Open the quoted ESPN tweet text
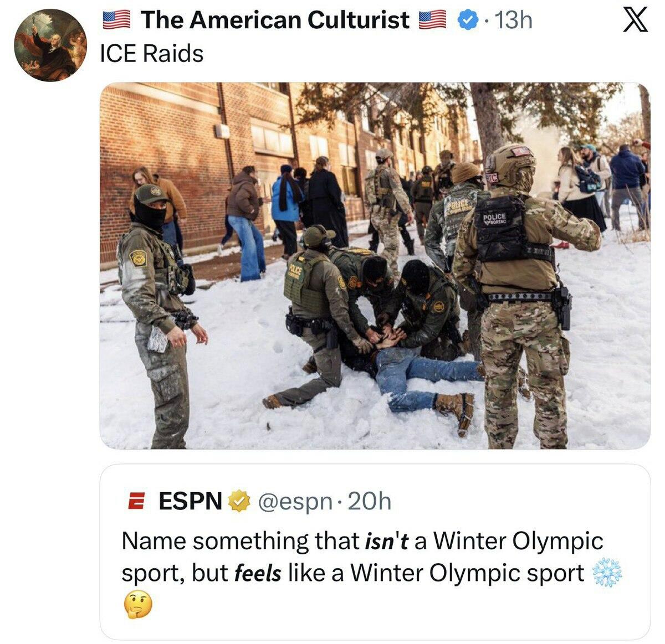The image size is (665, 644). click(x=372, y=573)
